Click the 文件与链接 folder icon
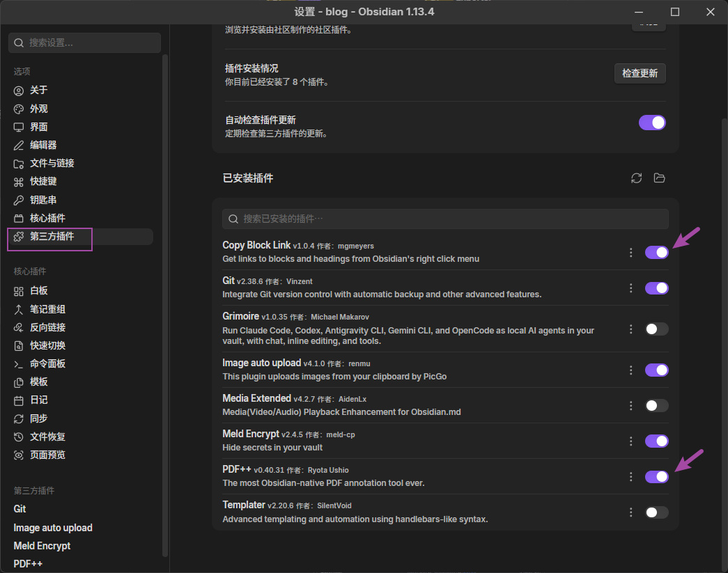The width and height of the screenshot is (728, 573). (x=19, y=164)
